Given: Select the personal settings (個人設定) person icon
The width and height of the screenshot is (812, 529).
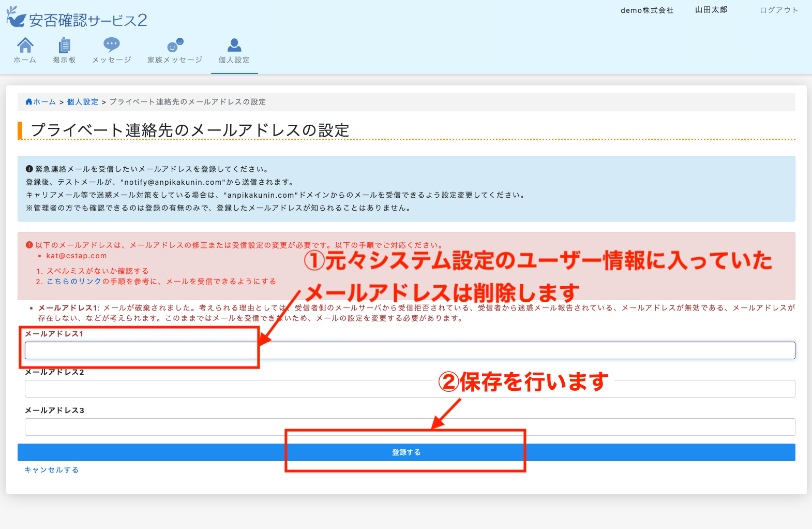Looking at the screenshot, I should [234, 46].
